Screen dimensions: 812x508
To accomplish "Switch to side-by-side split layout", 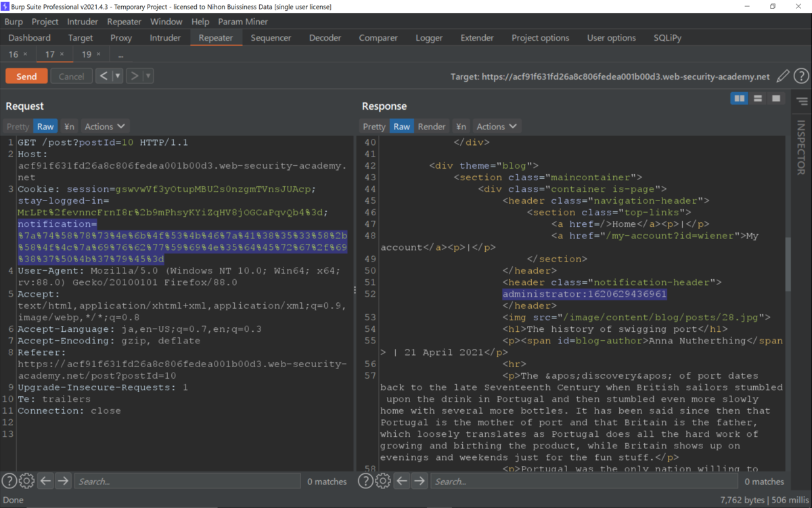I will [739, 99].
